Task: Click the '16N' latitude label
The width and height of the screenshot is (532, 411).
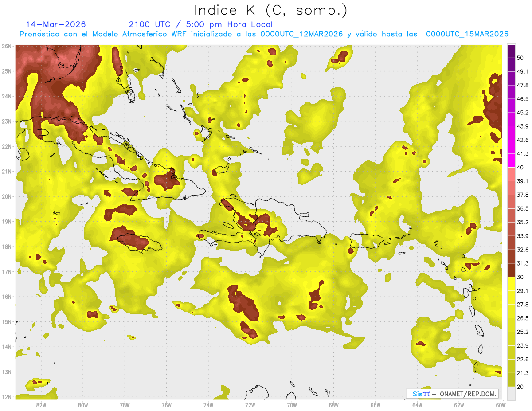Action: (7, 297)
